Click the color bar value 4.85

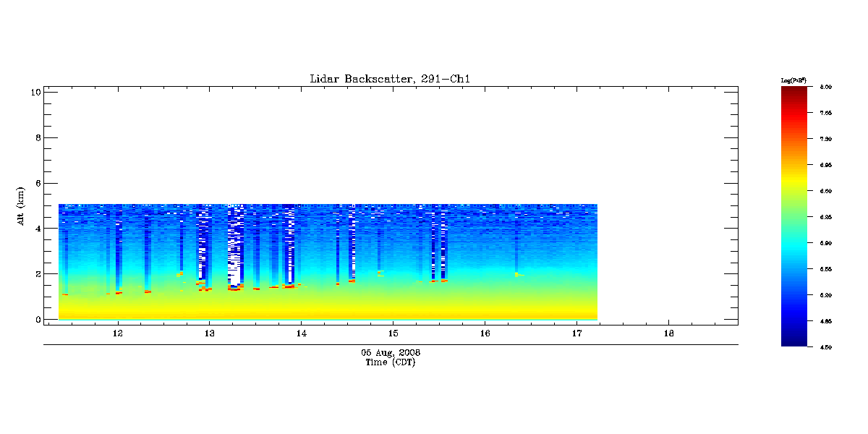tap(825, 321)
